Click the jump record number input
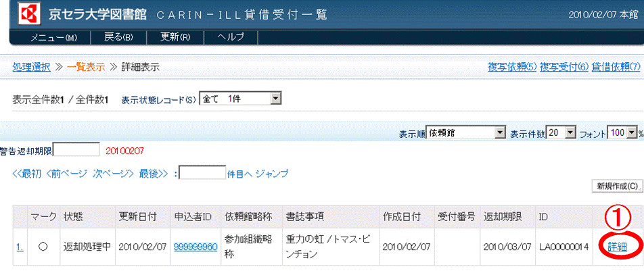Viewport: 644px width, 271px height. [203, 173]
